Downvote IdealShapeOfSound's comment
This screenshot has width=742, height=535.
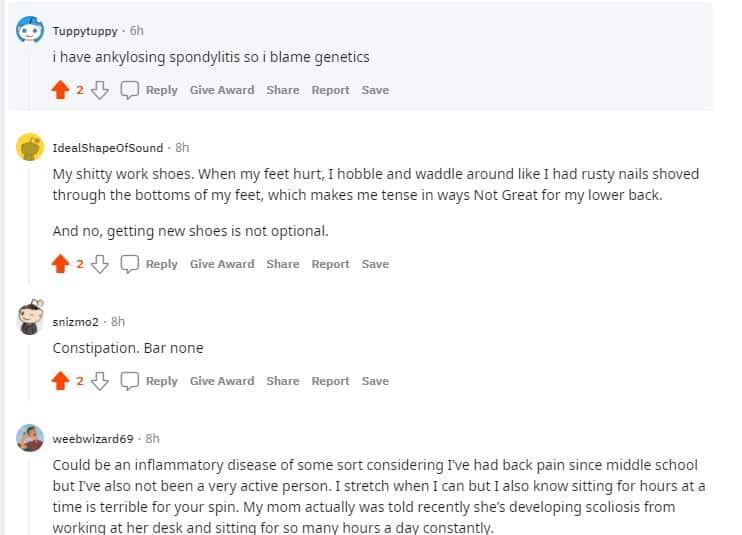coord(99,264)
